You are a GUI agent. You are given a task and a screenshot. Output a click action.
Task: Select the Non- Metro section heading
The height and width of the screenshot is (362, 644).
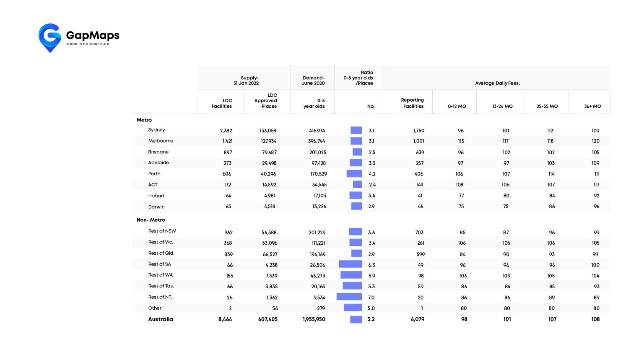point(151,220)
